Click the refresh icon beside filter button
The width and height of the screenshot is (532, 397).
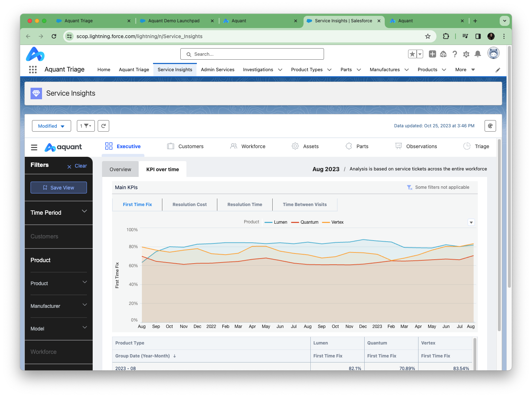(x=103, y=126)
